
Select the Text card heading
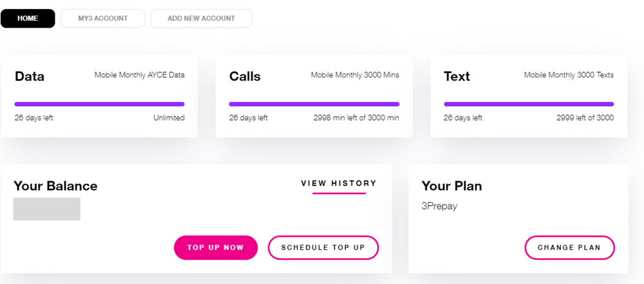point(457,76)
